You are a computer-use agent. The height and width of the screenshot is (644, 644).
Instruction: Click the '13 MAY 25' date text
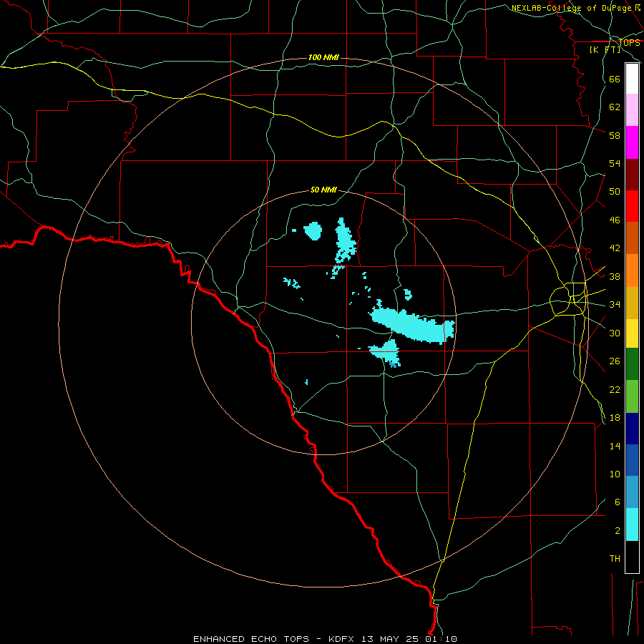coord(390,639)
